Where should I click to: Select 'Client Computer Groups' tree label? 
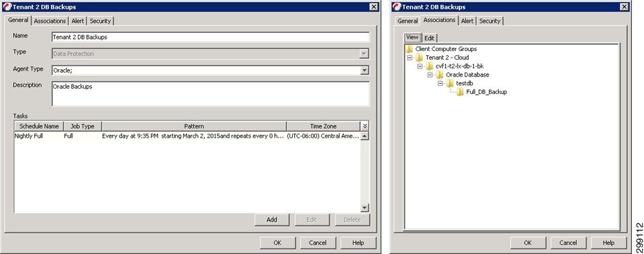446,49
